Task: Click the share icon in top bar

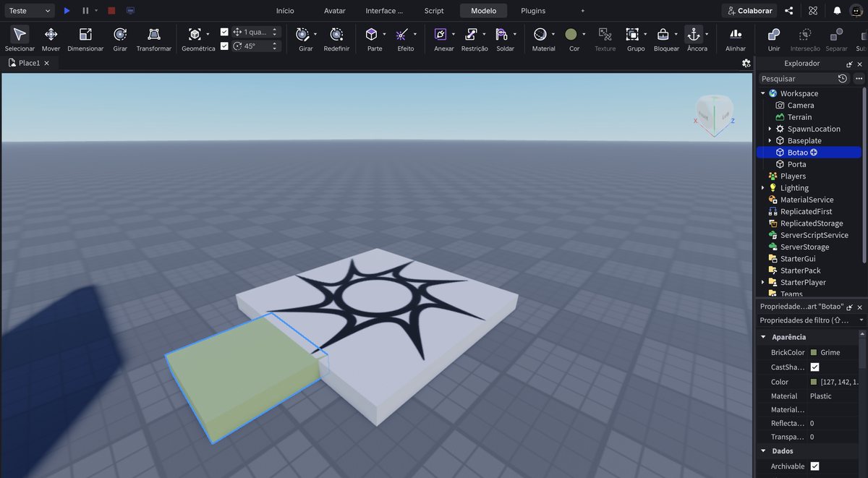Action: coord(788,11)
